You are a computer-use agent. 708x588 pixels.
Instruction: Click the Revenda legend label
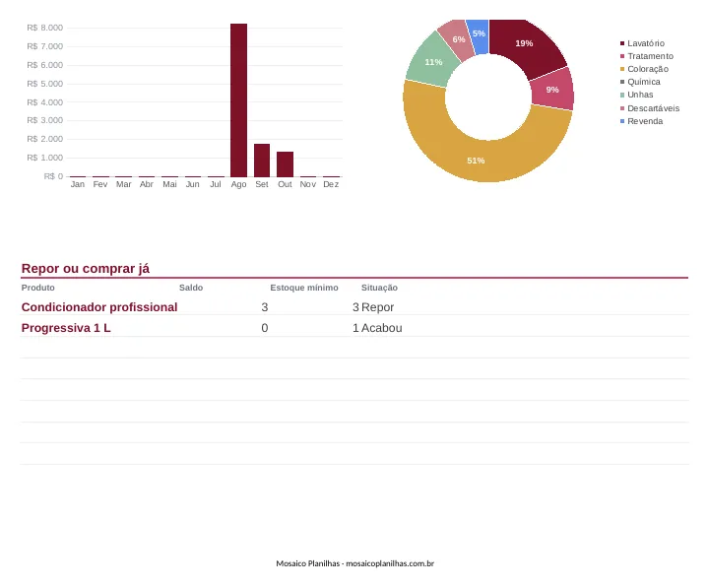pos(645,121)
